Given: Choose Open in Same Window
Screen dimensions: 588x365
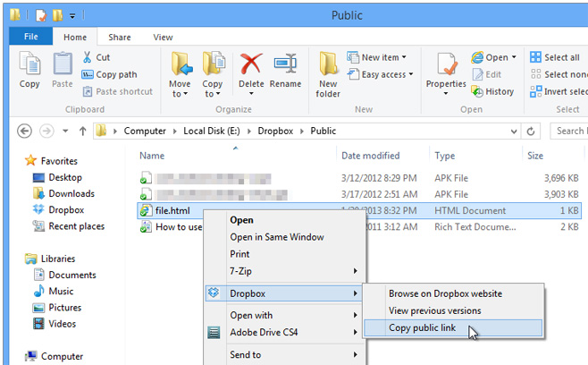Looking at the screenshot, I should pyautogui.click(x=277, y=237).
